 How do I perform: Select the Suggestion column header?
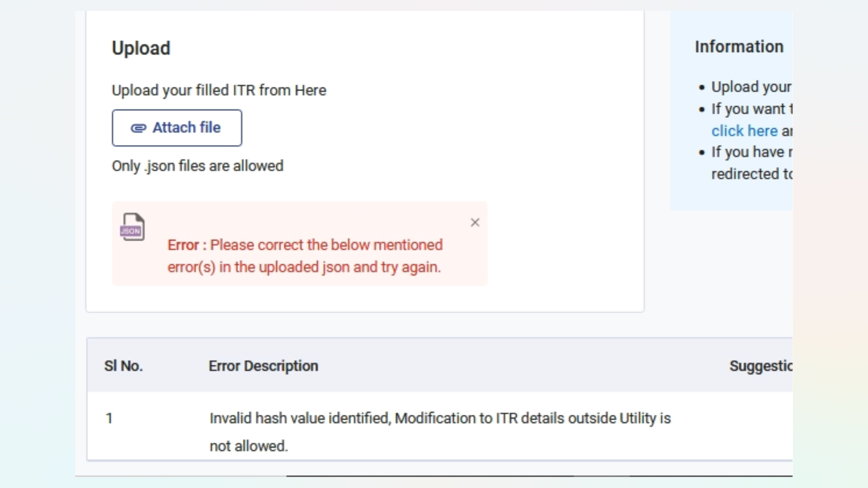[x=760, y=366]
